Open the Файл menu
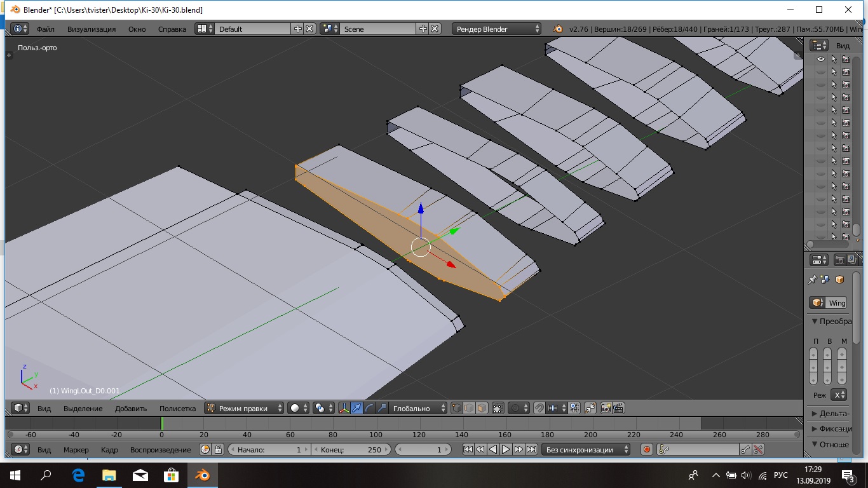 click(x=45, y=29)
